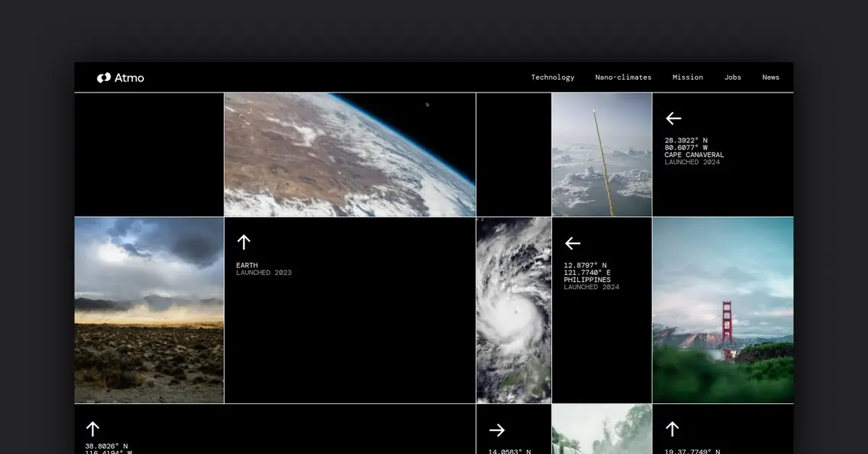Click the up arrow above 38.8026° N
The height and width of the screenshot is (454, 868).
tap(93, 429)
